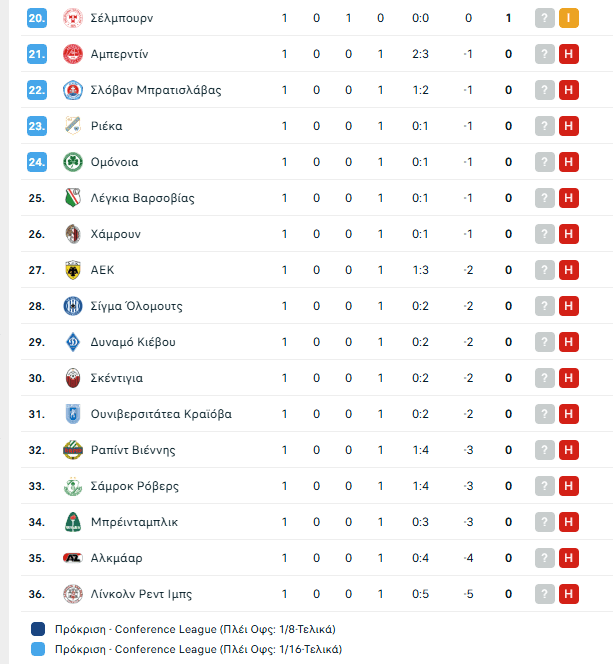This screenshot has width=613, height=664.
Task: Click the Rapid Vienna crest icon
Action: pos(72,450)
